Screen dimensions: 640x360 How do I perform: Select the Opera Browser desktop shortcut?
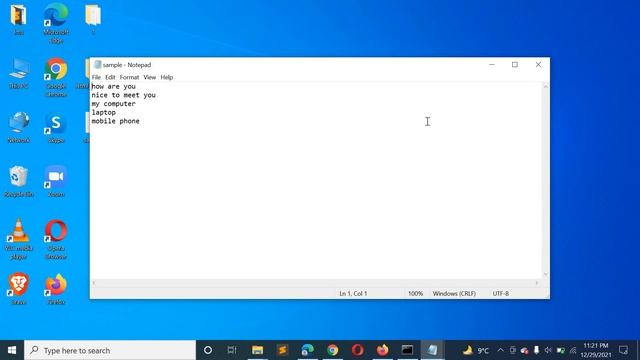click(x=56, y=239)
